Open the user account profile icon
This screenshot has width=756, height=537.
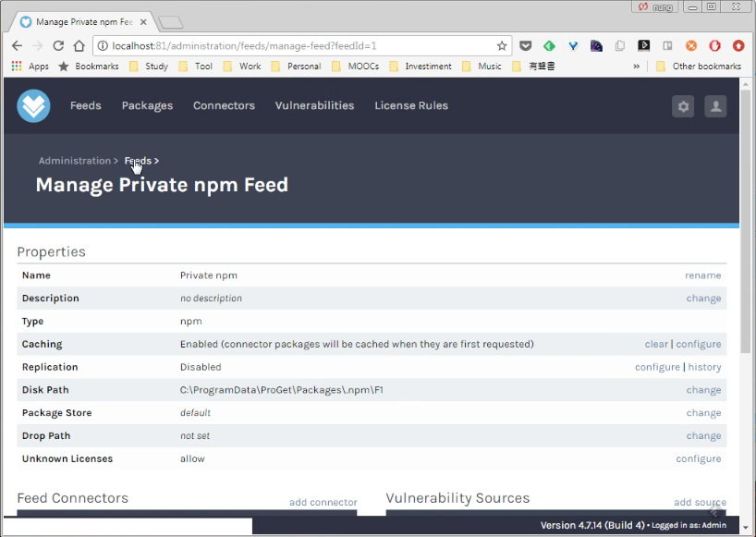pos(715,106)
